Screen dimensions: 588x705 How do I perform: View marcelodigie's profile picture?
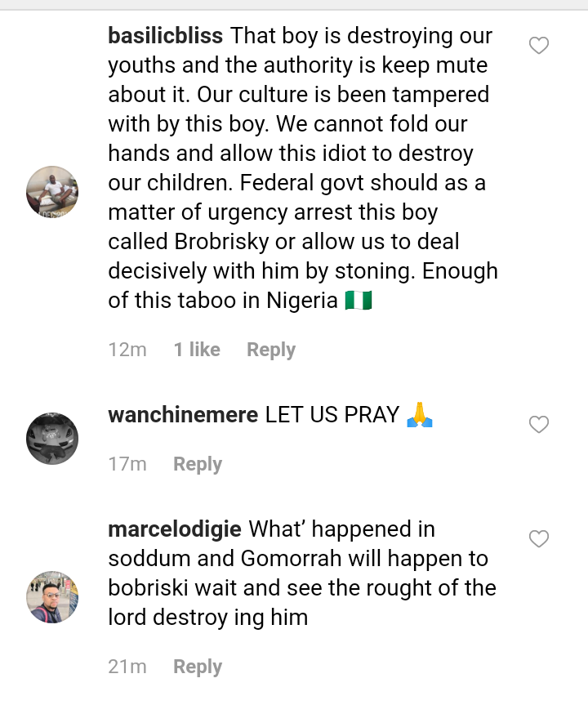[x=52, y=596]
